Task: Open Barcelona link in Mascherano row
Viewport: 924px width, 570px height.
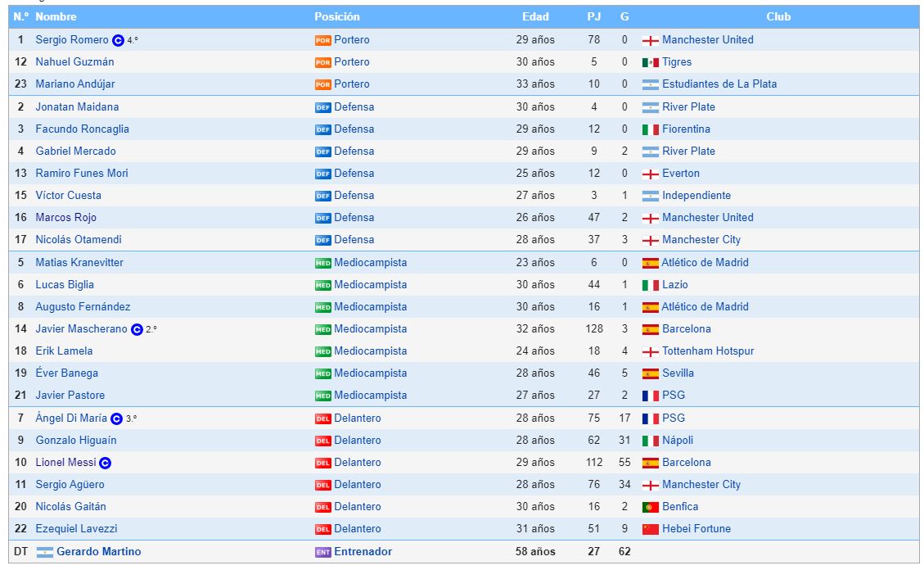Action: pos(686,329)
